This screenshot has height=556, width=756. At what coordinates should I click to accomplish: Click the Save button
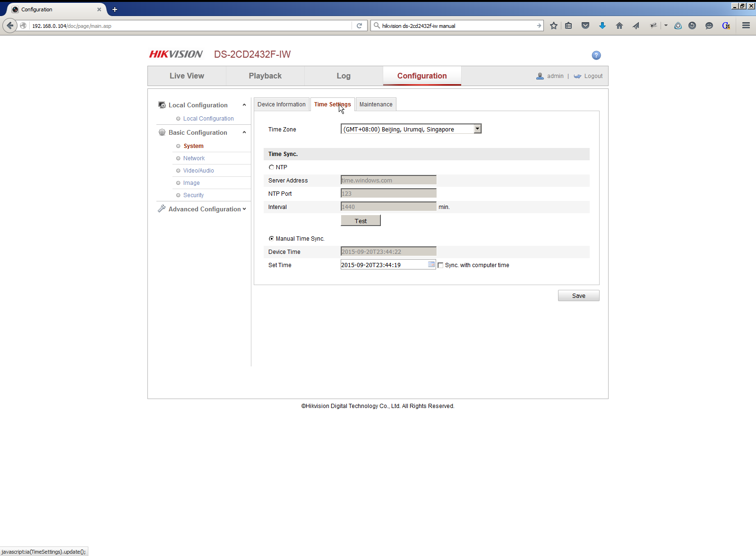578,295
